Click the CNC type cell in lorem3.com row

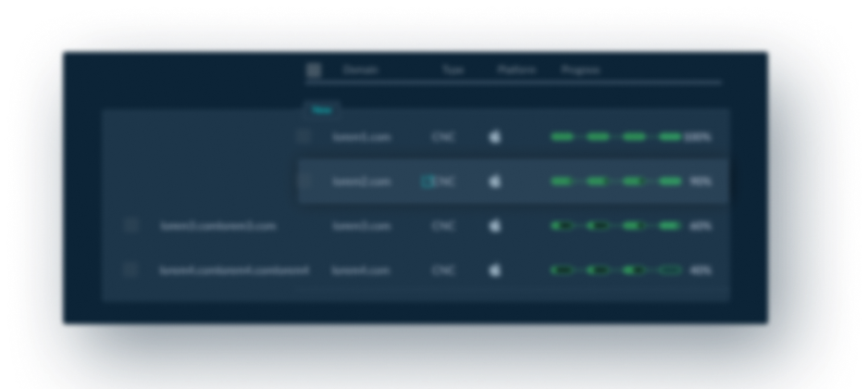(443, 226)
